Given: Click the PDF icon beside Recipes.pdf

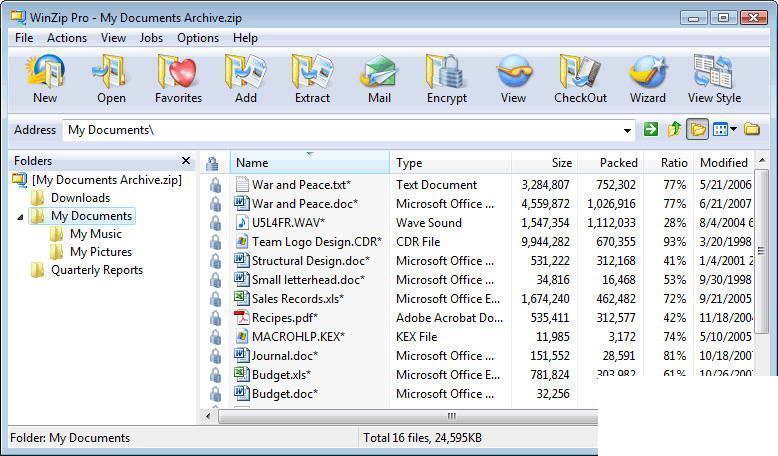Looking at the screenshot, I should pyautogui.click(x=242, y=317).
